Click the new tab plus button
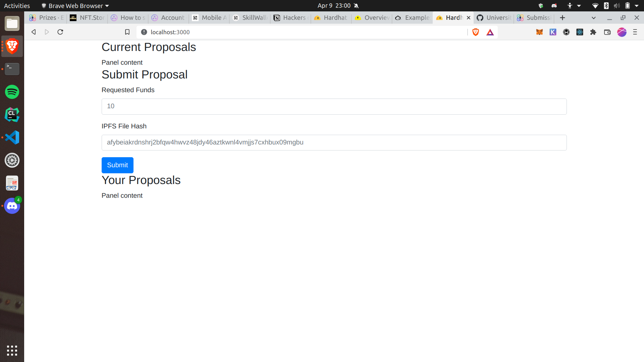 (562, 18)
